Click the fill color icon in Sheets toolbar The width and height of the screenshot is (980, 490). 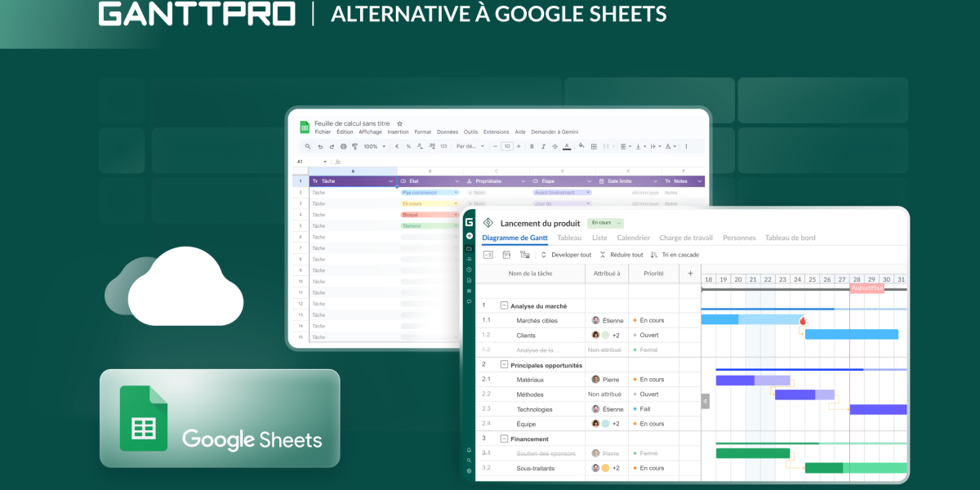coord(581,146)
